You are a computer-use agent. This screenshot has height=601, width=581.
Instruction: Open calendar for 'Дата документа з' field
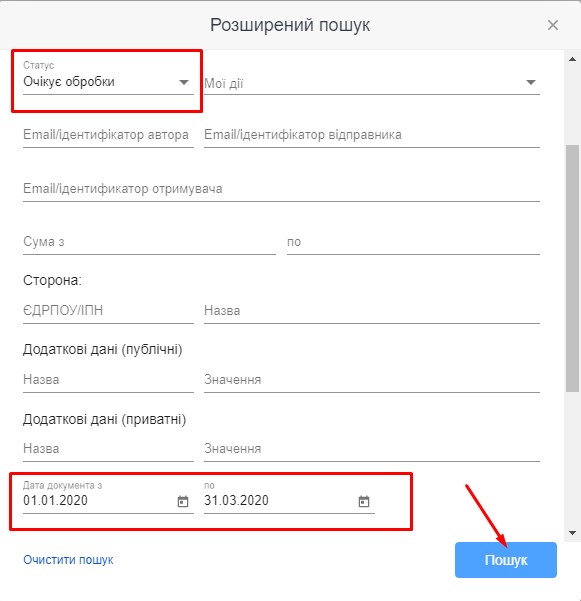(183, 501)
